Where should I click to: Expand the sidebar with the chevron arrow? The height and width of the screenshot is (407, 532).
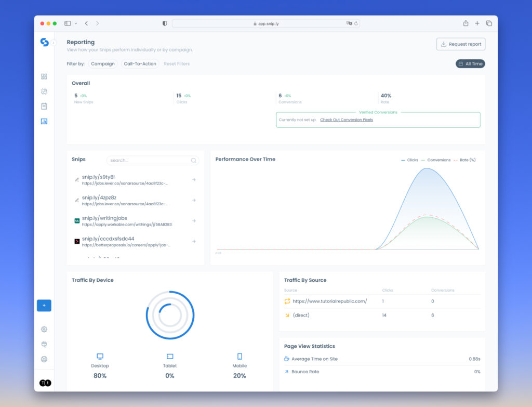[x=54, y=43]
